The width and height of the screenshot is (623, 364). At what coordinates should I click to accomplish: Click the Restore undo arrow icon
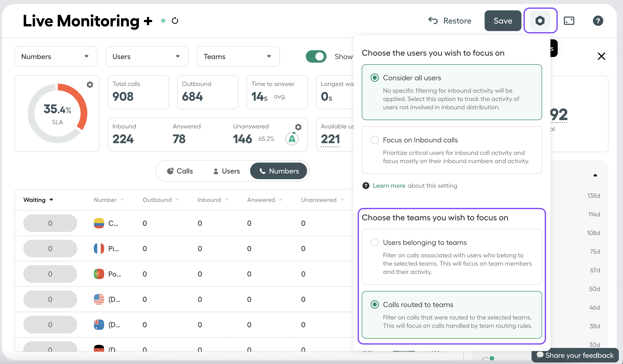click(433, 20)
